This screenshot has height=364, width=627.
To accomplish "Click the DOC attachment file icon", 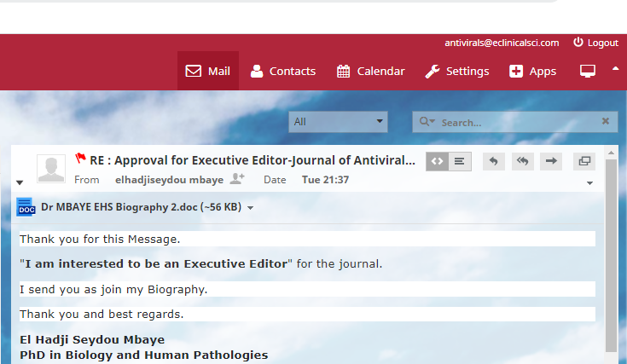I will [26, 207].
